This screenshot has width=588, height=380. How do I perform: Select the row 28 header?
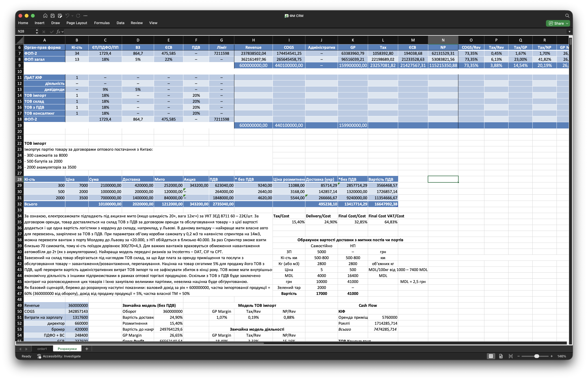coord(20,179)
